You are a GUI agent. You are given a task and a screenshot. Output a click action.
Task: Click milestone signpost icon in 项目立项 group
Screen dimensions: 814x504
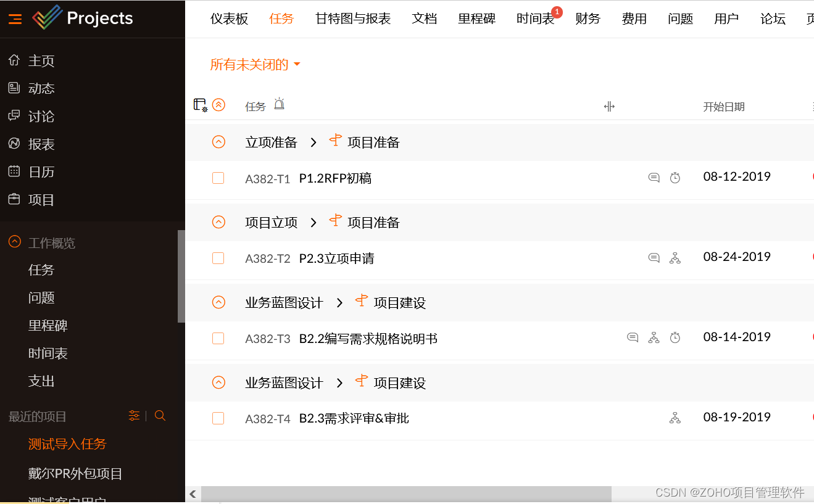(335, 221)
